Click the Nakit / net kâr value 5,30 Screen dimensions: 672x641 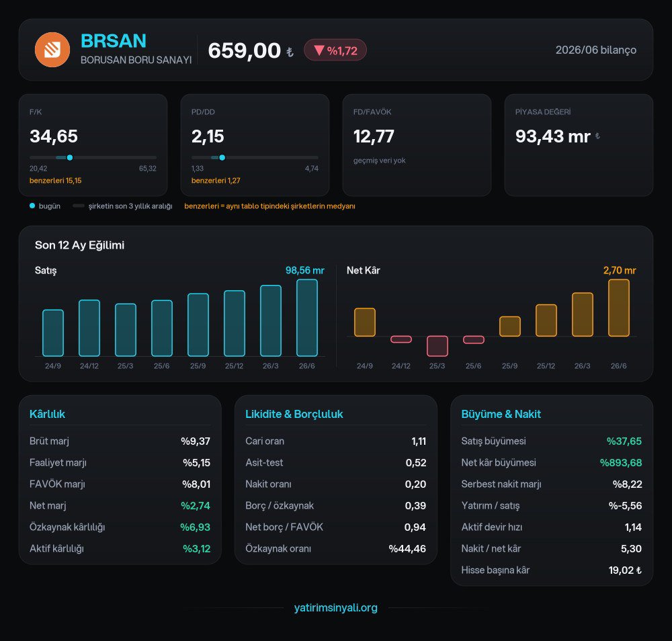631,548
